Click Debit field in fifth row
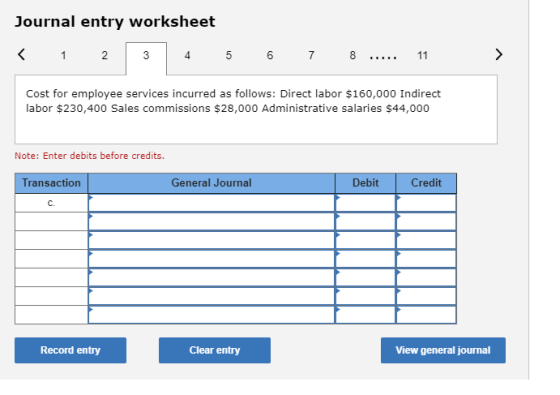The height and width of the screenshot is (395, 560). pyautogui.click(x=365, y=277)
